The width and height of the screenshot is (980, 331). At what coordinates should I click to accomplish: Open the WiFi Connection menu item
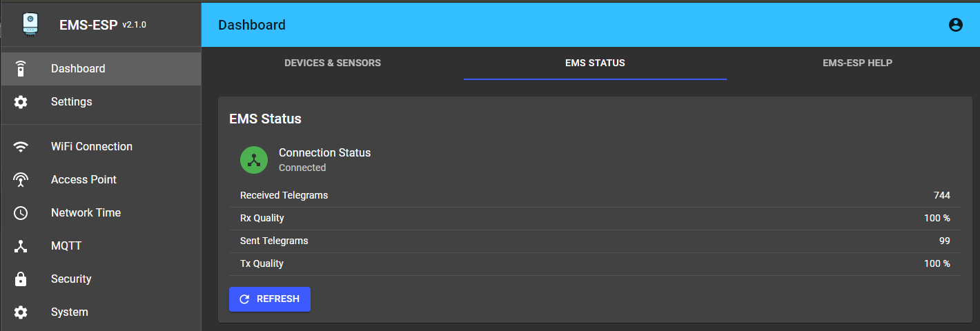[x=92, y=147]
